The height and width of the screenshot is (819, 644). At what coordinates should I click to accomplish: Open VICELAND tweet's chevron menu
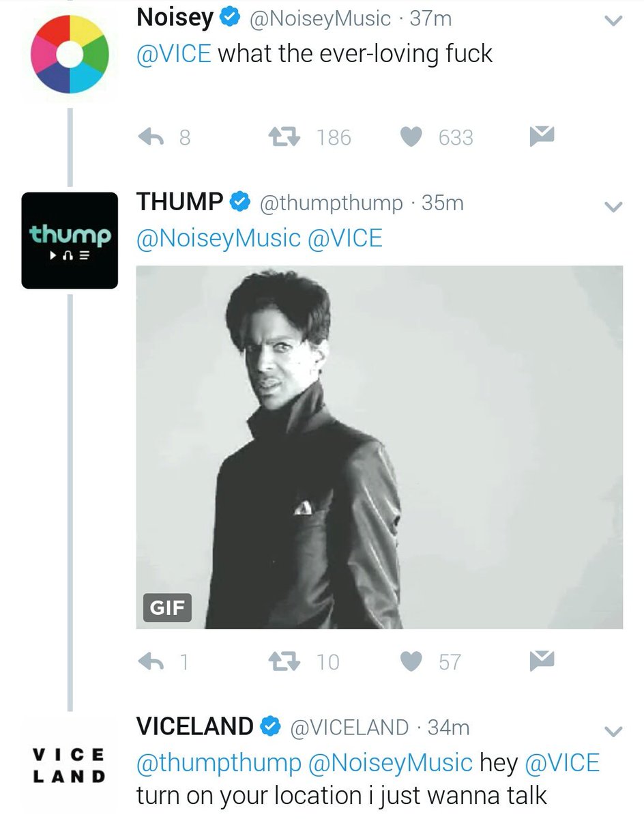pos(614,732)
